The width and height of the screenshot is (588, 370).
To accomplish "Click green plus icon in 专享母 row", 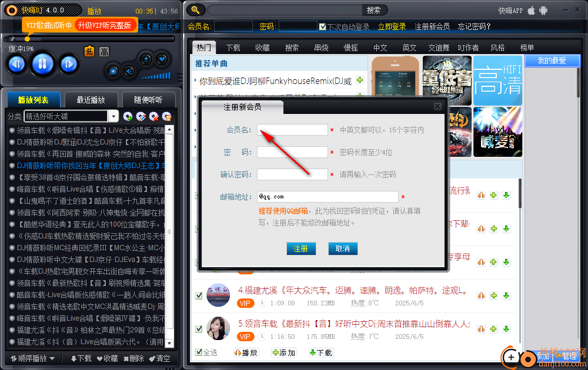I will pos(494,262).
